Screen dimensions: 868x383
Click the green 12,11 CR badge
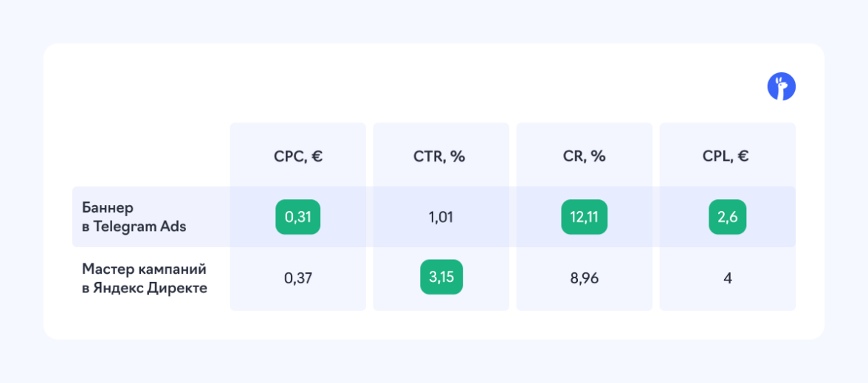tap(584, 217)
